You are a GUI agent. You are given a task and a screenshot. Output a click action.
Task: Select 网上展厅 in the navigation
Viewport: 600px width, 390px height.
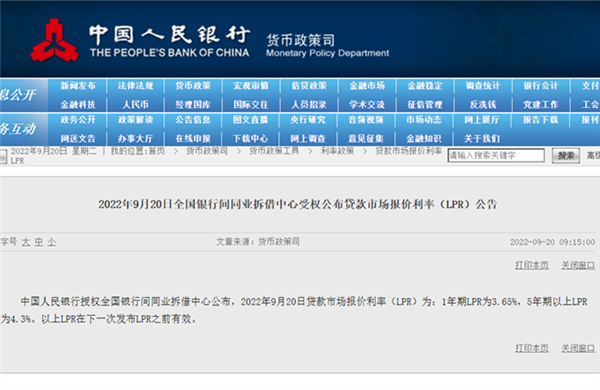click(x=482, y=120)
